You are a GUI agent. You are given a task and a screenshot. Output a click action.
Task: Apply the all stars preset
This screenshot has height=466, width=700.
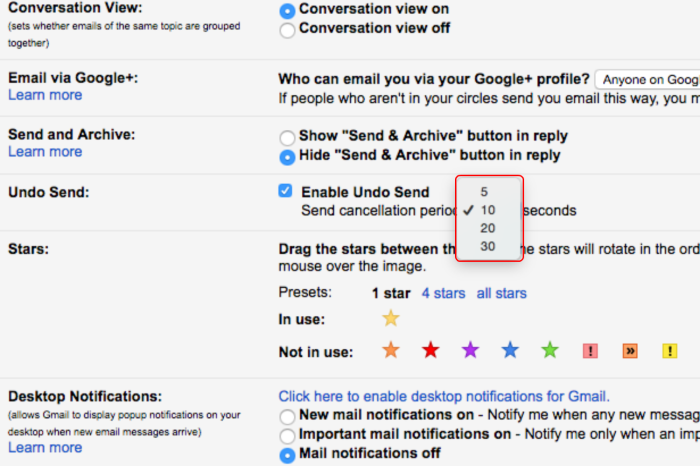[501, 293]
